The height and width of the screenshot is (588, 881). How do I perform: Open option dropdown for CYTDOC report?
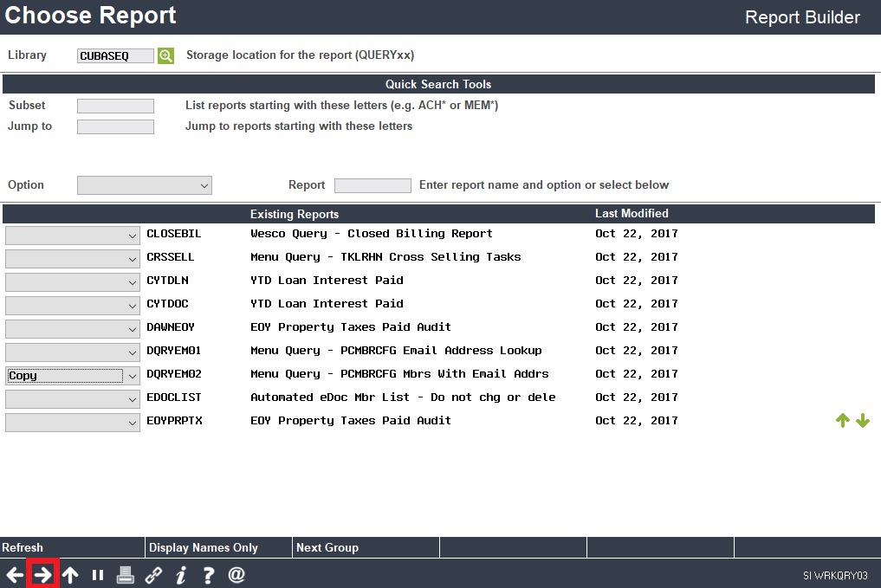click(73, 306)
